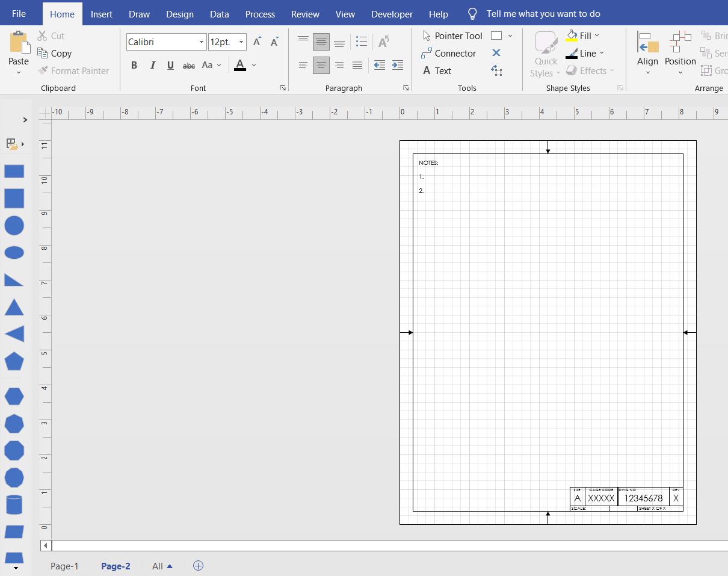Align text to middle vertically
728x576 pixels.
321,42
